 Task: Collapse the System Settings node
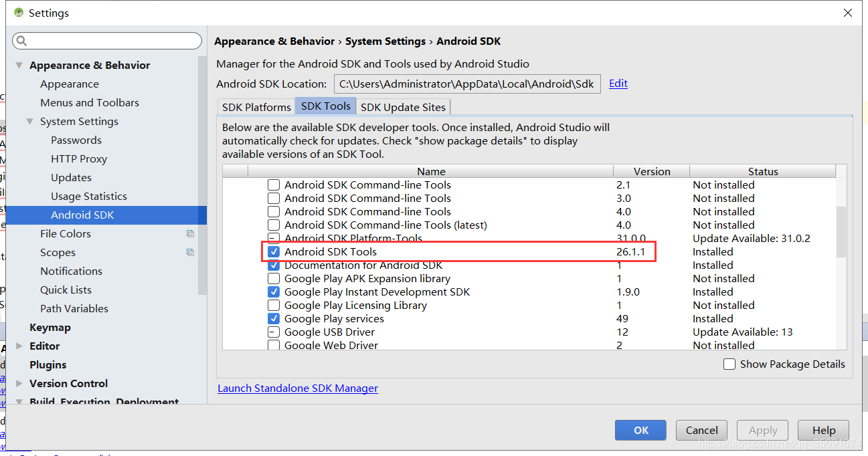(x=29, y=121)
